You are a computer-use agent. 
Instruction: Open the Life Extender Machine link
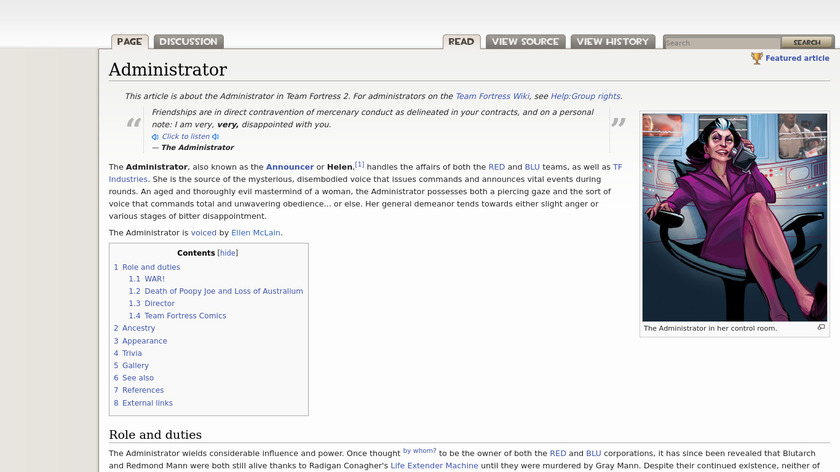click(x=434, y=466)
